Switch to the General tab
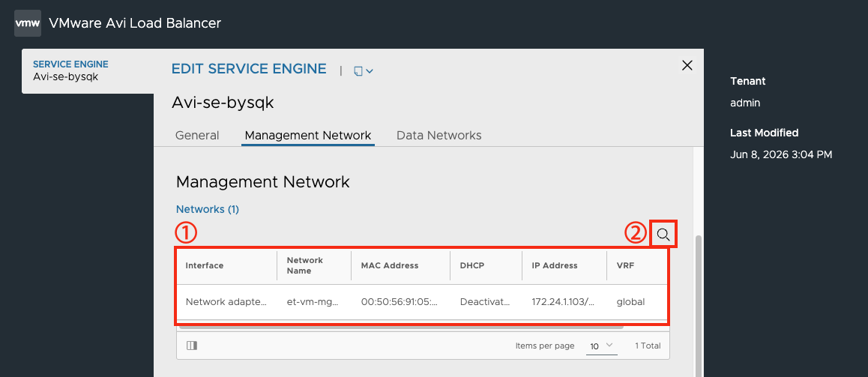 (x=197, y=135)
